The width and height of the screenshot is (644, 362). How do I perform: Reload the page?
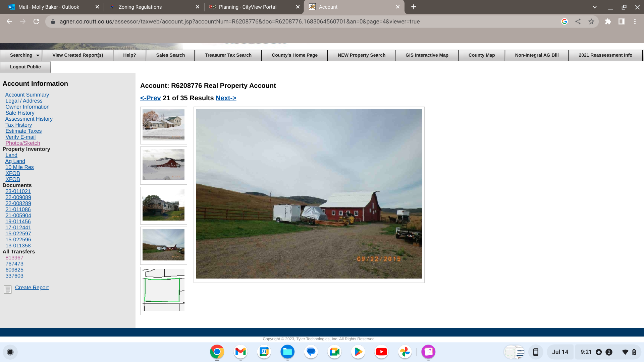[36, 21]
